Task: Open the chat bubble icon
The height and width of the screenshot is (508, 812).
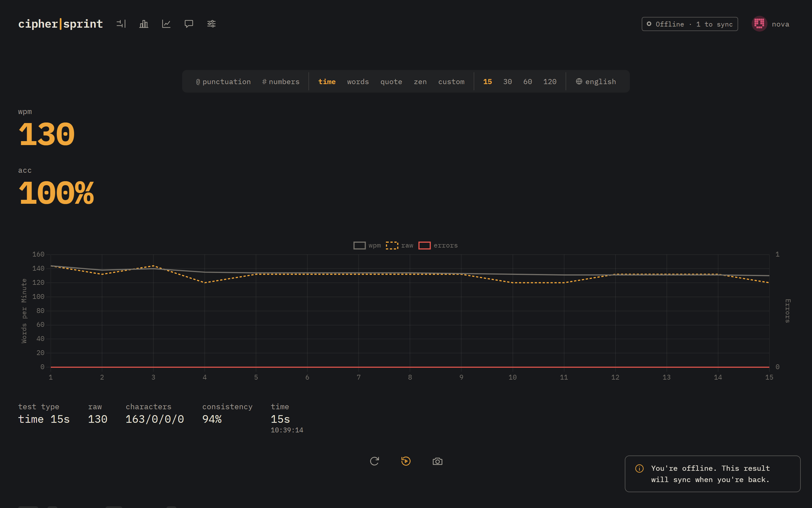Action: tap(189, 24)
